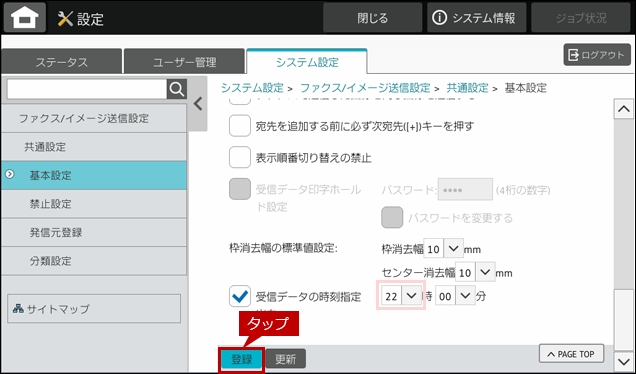Select 共通設定 in the sidebar

[x=94, y=147]
